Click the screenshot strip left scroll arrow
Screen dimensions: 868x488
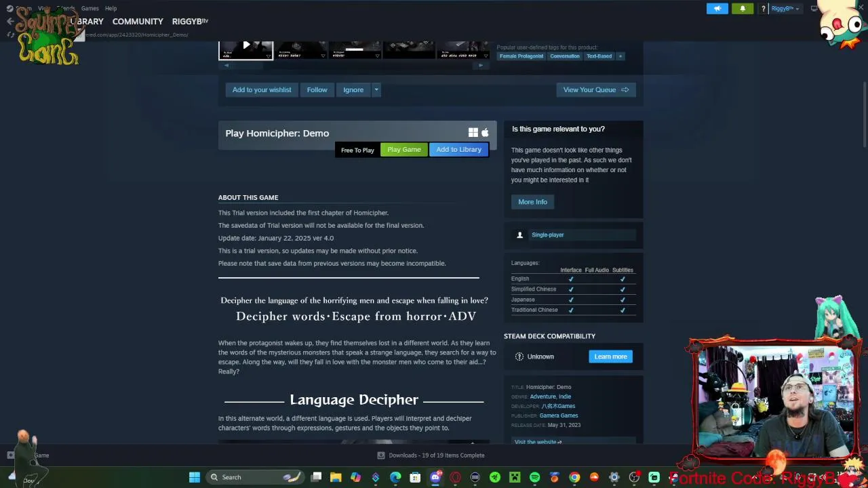pyautogui.click(x=226, y=66)
